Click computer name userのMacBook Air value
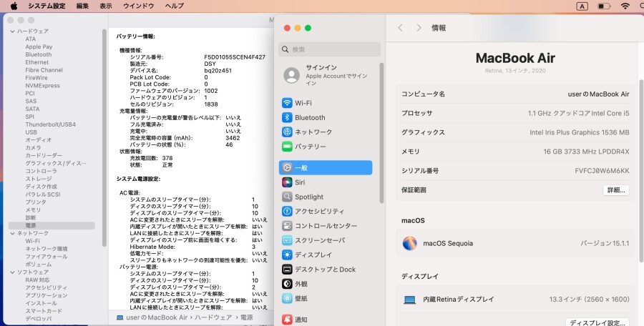The image size is (644, 326). tap(598, 94)
